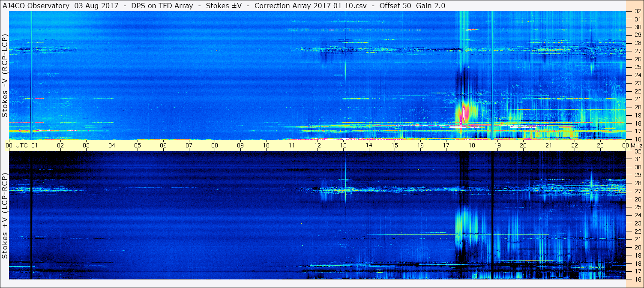Select hour 22 on the UTC time axis
This screenshot has width=644, height=288.
tap(575, 145)
